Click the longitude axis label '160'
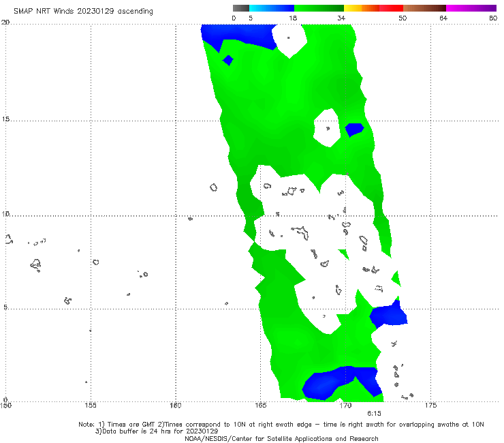The width and height of the screenshot is (504, 443). point(176,406)
